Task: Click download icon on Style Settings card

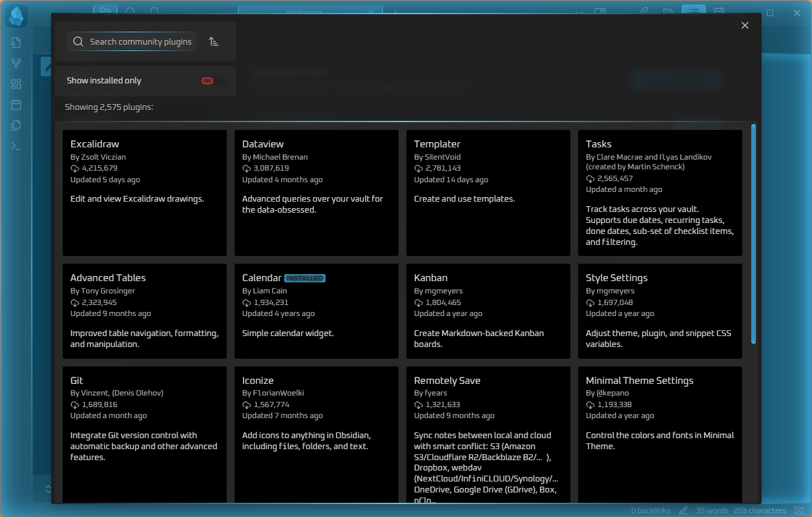Action: tap(590, 302)
